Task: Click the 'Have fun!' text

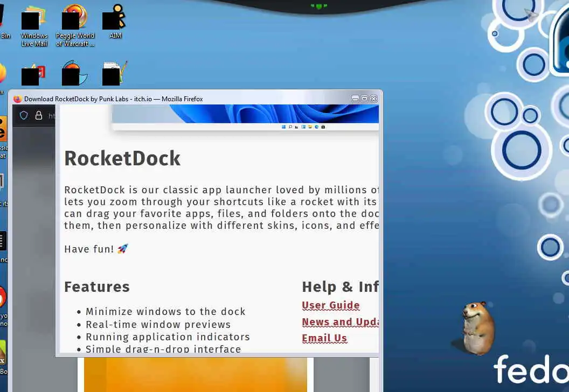Action: [x=89, y=249]
